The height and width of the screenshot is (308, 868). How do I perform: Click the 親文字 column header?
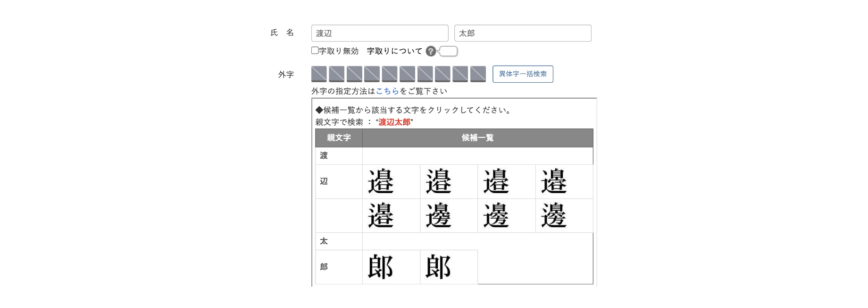coord(339,138)
